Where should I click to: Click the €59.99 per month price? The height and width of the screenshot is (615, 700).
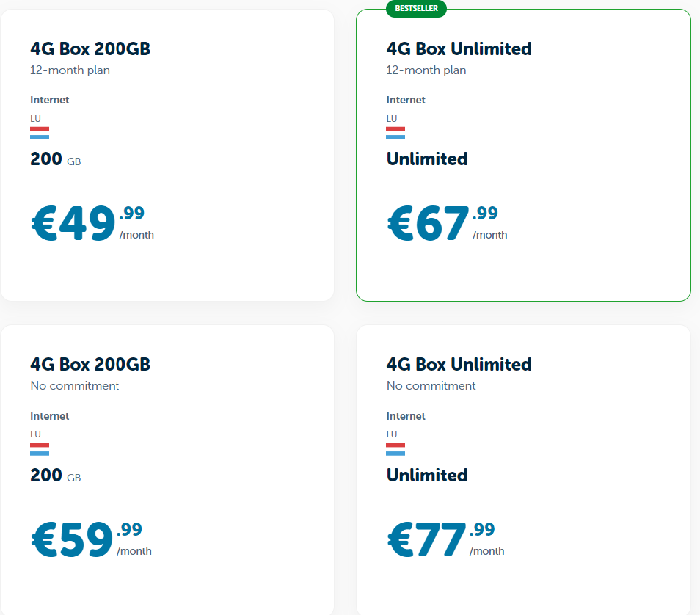click(92, 539)
